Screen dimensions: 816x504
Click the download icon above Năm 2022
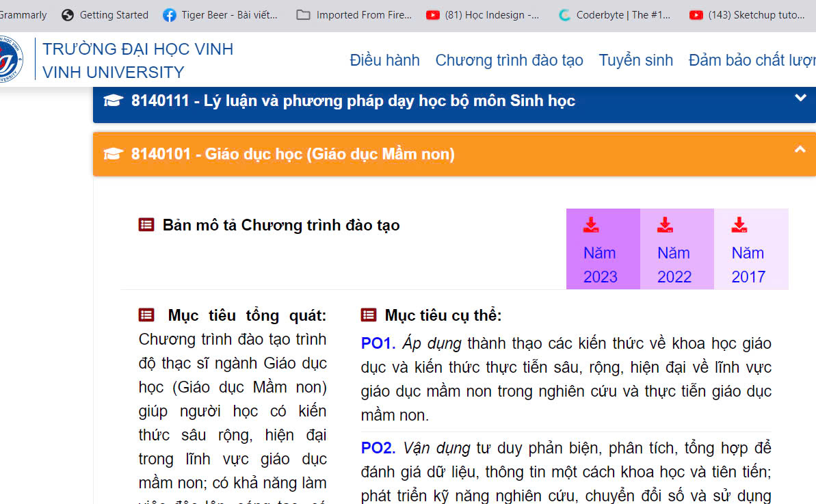tap(665, 225)
